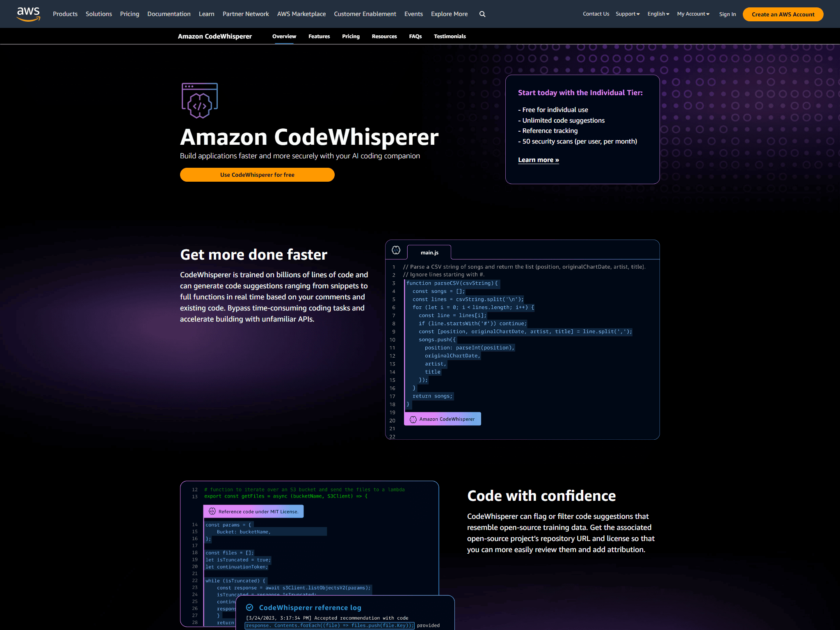Viewport: 840px width, 630px height.
Task: Click the 'while (isTruncated) {' code line
Action: pyautogui.click(x=235, y=581)
